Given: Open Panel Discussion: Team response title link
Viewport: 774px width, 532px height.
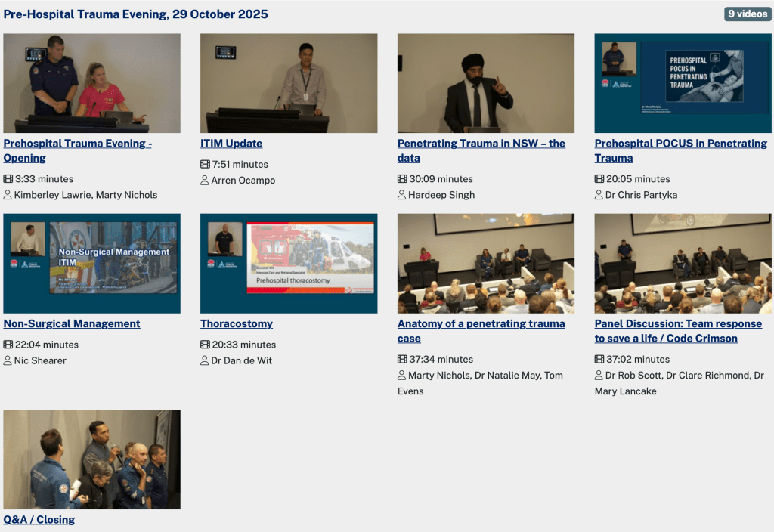Looking at the screenshot, I should pyautogui.click(x=678, y=324).
